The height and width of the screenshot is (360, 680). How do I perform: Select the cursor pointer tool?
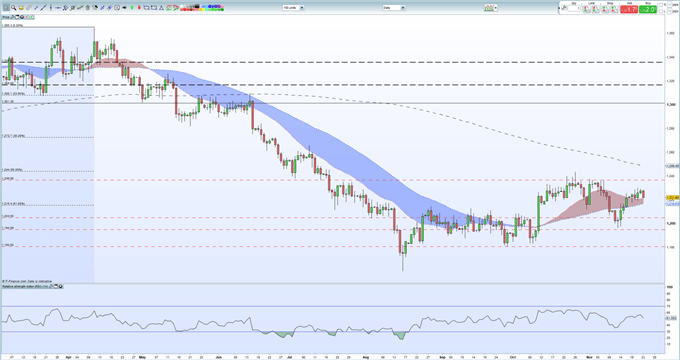tap(7, 7)
